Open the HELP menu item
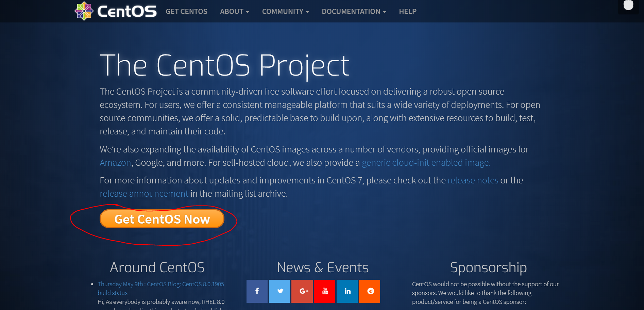The height and width of the screenshot is (310, 644). click(x=407, y=11)
